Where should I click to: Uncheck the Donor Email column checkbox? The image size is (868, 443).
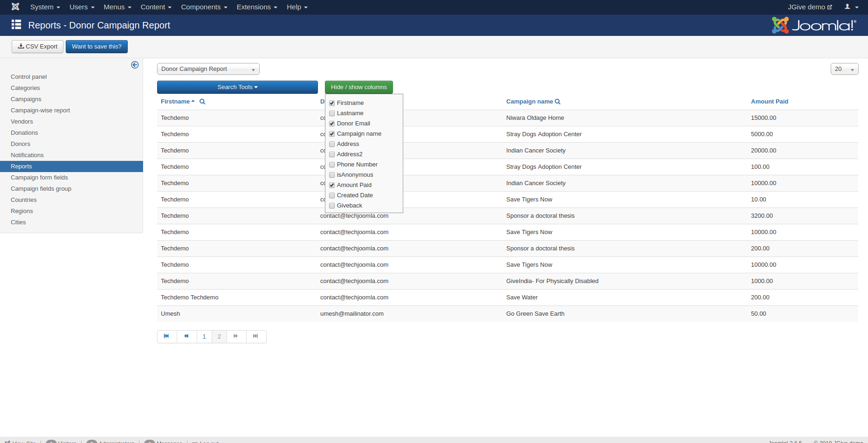[x=332, y=124]
